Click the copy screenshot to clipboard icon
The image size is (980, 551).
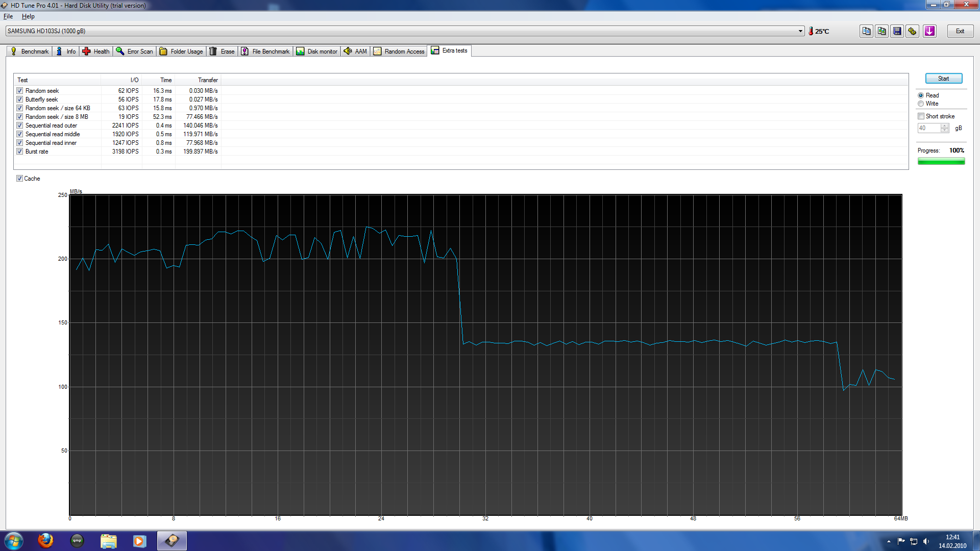coord(881,31)
